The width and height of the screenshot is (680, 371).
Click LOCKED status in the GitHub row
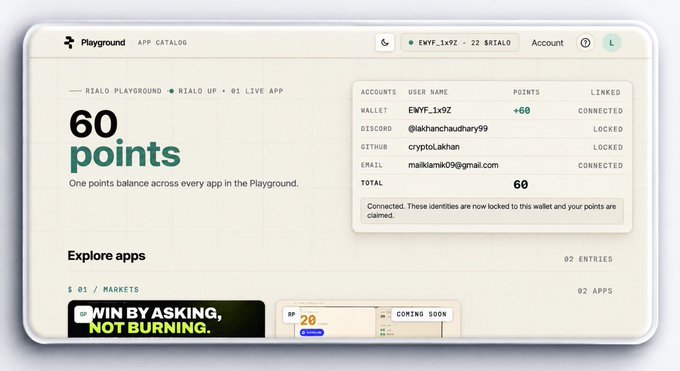tap(608, 148)
